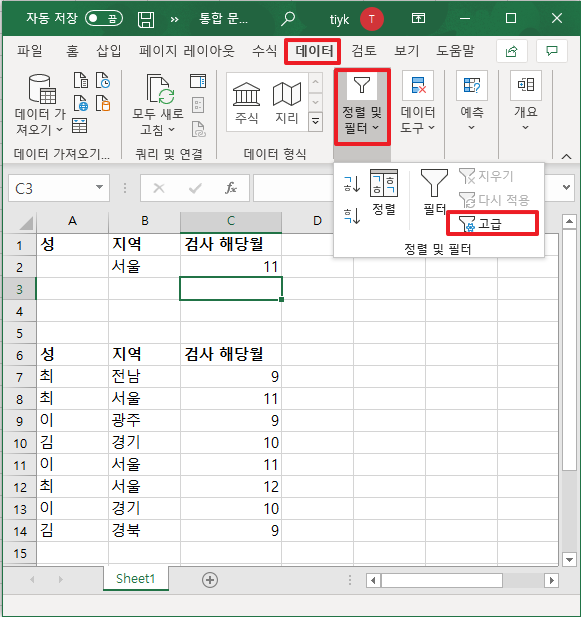Open the 예측 (Forecast) dropdown

472,102
